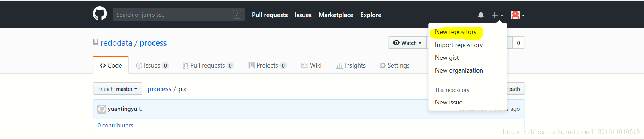Viewport: 644px width, 139px height.
Task: Click the commit message text 'C'
Action: 140,109
